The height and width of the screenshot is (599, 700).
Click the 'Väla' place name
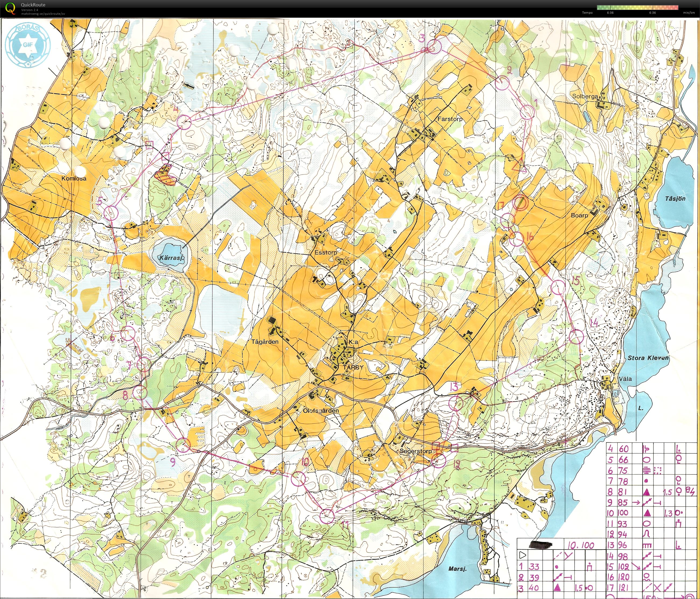(625, 378)
